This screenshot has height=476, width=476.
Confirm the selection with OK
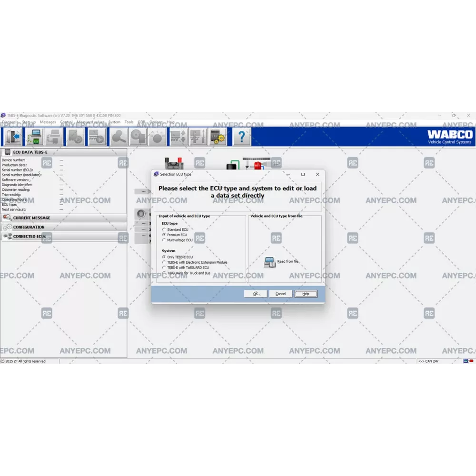coord(255,294)
